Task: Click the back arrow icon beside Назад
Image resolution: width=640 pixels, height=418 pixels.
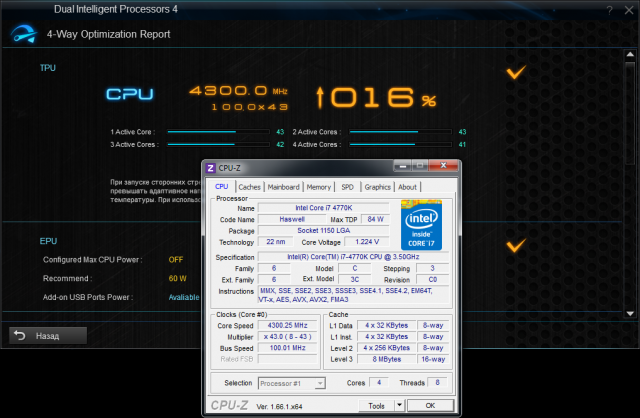Action: pos(19,336)
